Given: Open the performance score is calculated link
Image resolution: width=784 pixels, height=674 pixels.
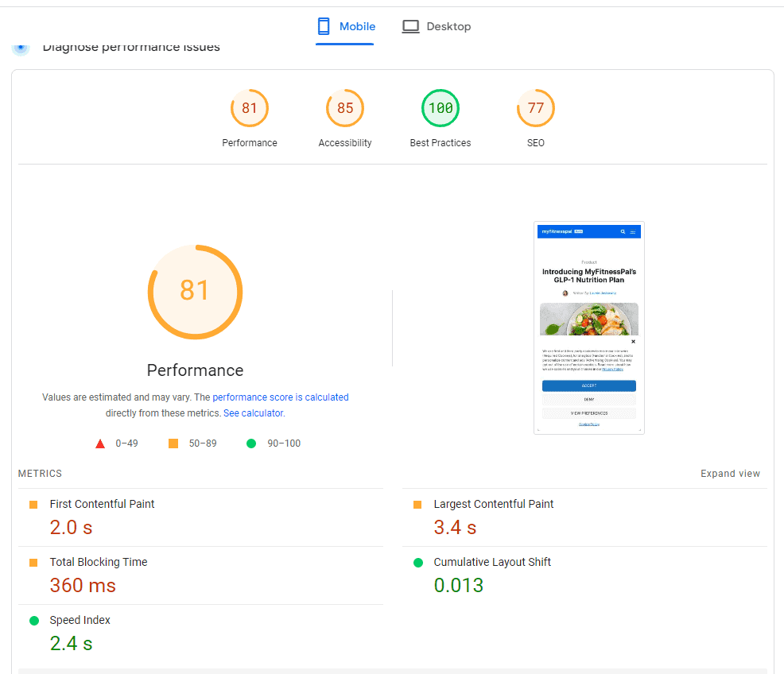Looking at the screenshot, I should [x=280, y=397].
